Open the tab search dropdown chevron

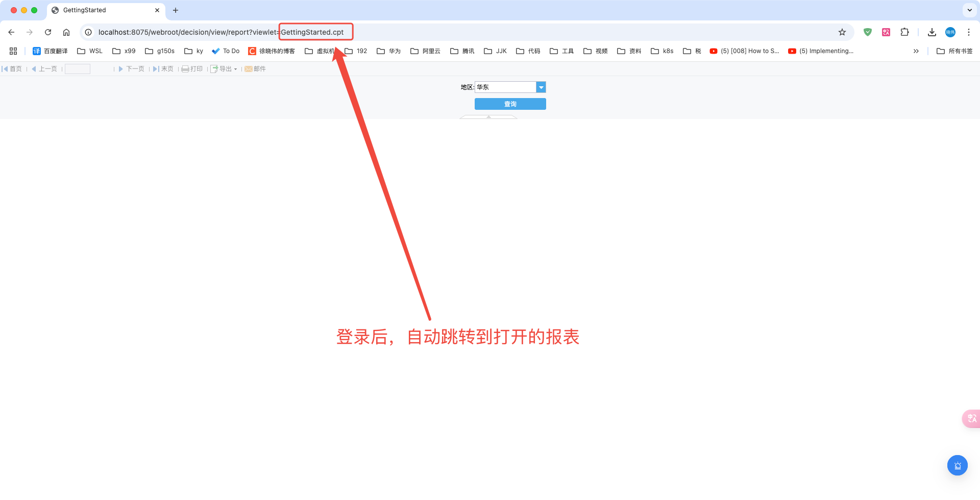click(969, 10)
